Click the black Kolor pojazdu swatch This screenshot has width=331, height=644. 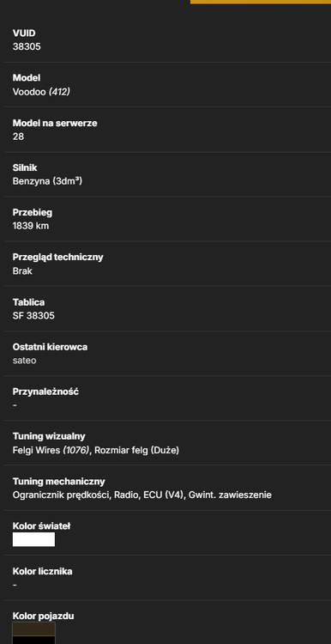pyautogui.click(x=33, y=641)
